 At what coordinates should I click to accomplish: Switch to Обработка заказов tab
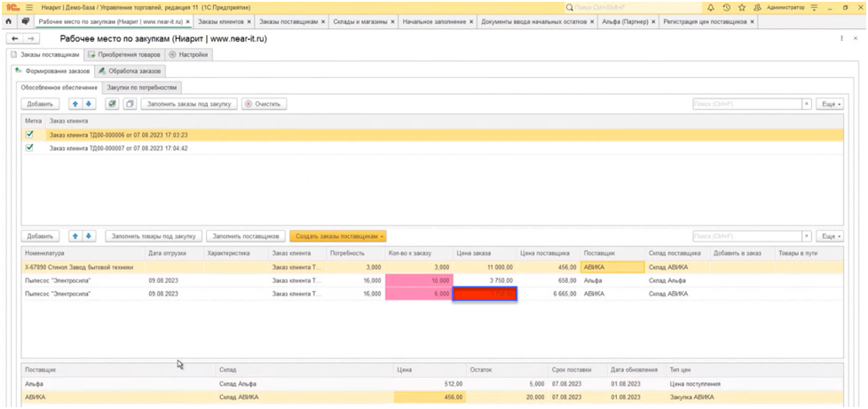pos(130,71)
